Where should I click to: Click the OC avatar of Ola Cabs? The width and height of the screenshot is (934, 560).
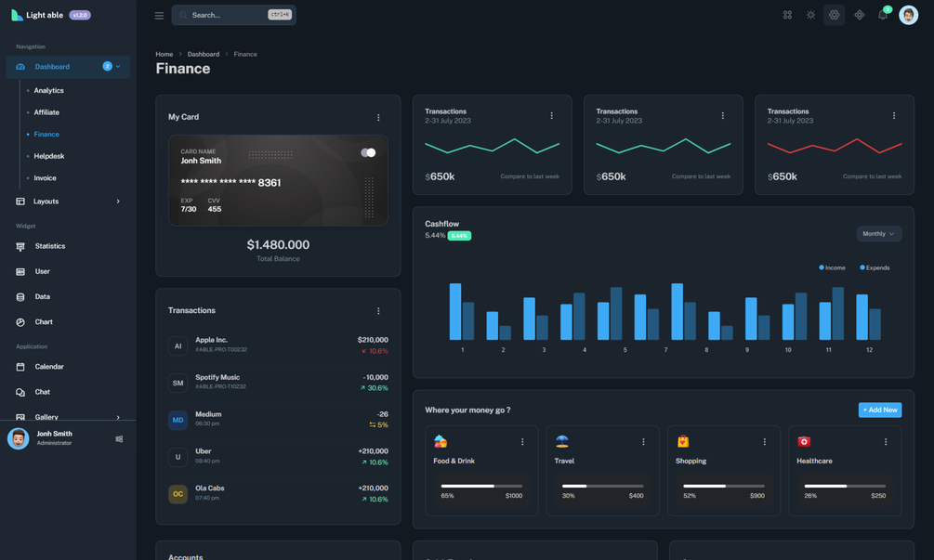(178, 494)
